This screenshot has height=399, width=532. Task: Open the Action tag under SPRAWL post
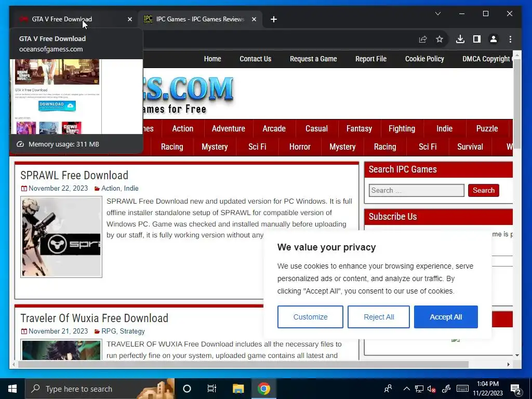click(111, 188)
